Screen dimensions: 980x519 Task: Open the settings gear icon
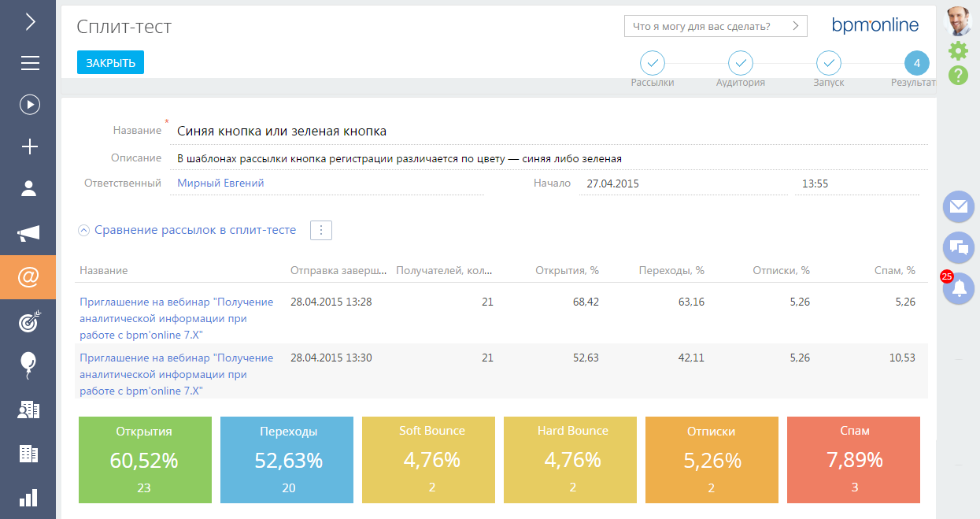(958, 51)
